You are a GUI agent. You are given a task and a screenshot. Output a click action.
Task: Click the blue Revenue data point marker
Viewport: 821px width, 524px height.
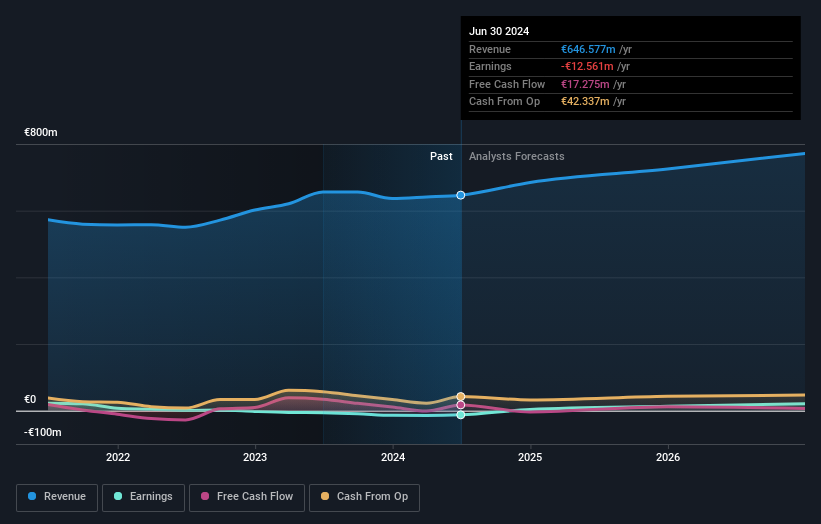461,195
